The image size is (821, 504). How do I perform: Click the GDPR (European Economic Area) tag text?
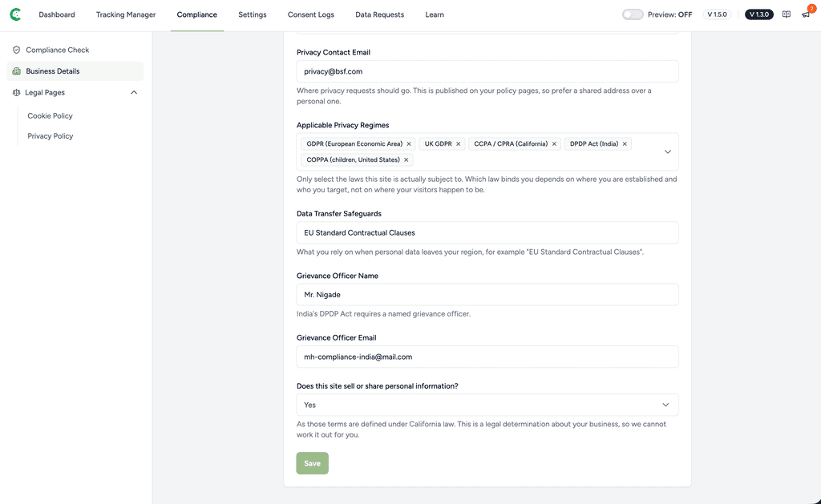[354, 144]
